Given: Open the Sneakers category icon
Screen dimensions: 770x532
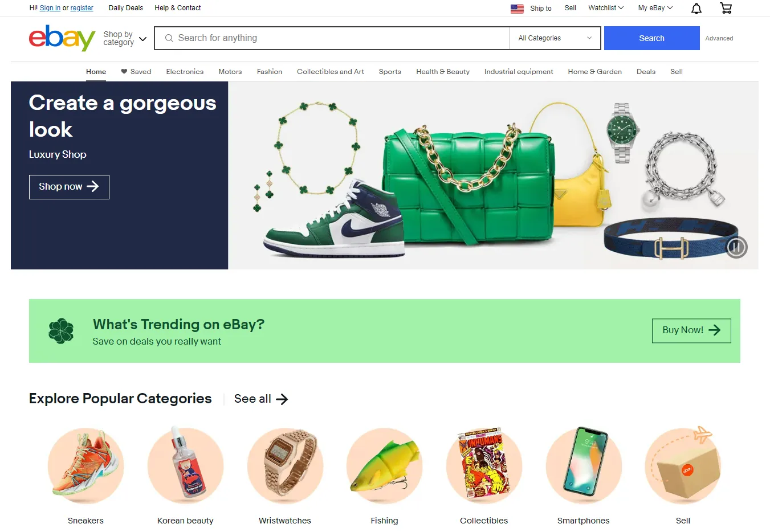Looking at the screenshot, I should pyautogui.click(x=85, y=466).
